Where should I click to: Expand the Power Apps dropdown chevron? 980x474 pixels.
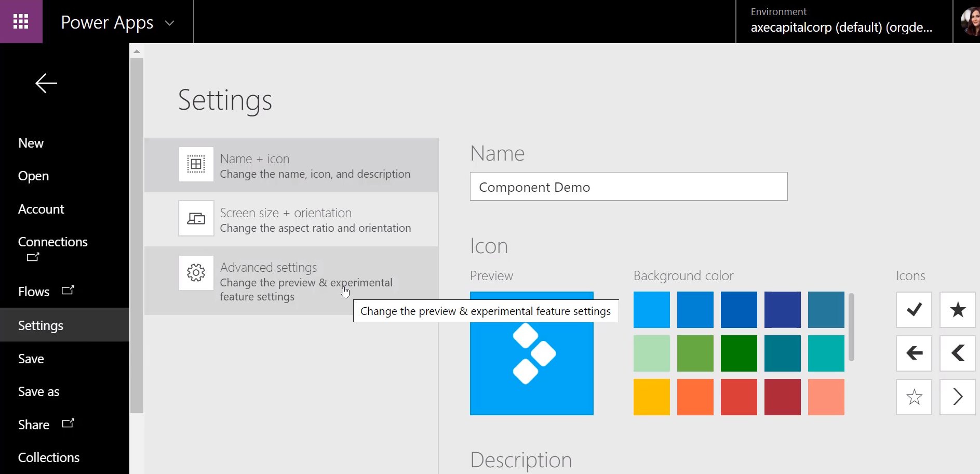[169, 23]
